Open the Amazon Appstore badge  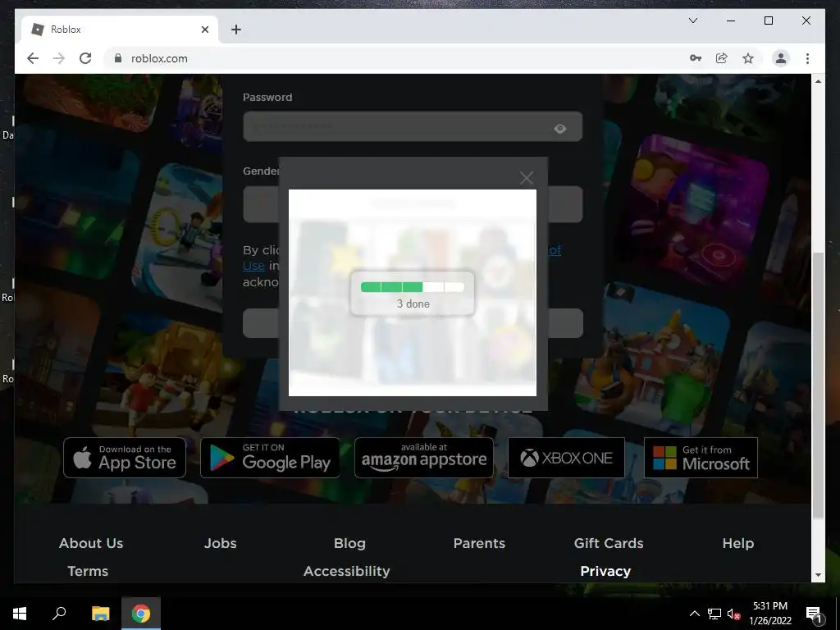tap(424, 458)
